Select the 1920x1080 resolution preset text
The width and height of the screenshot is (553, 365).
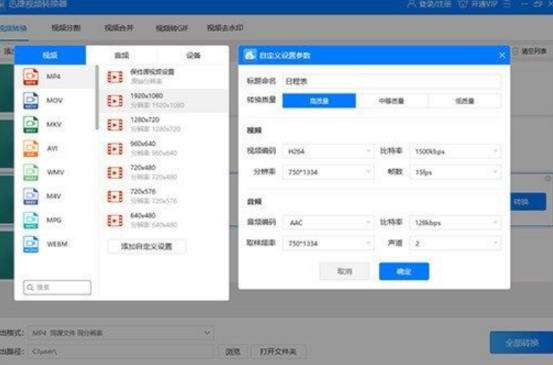tap(146, 96)
